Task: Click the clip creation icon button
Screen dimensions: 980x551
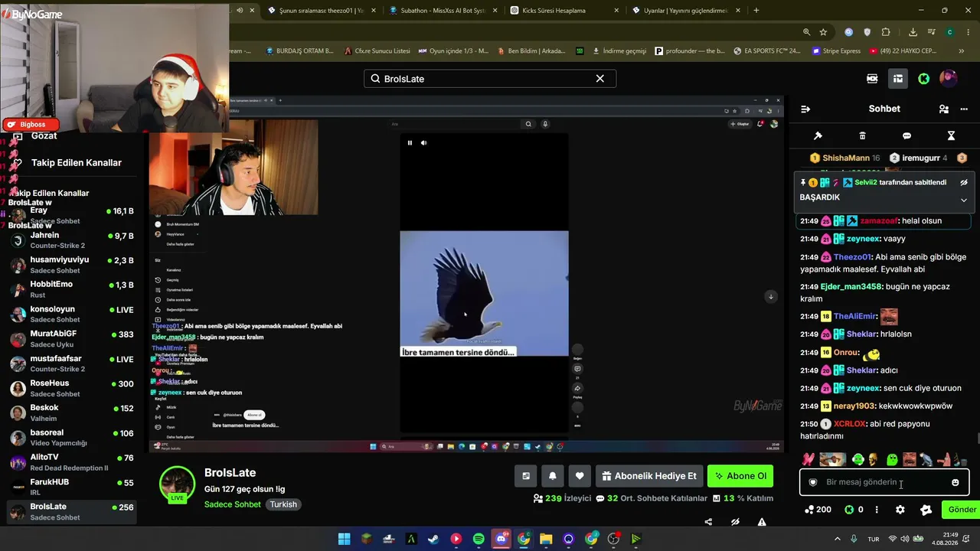Action: tap(526, 476)
